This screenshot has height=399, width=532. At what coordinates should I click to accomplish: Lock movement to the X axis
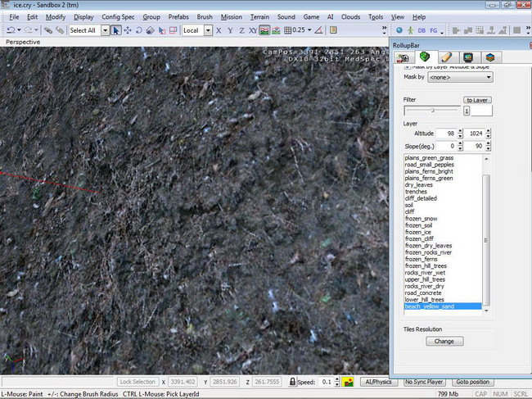click(x=219, y=30)
